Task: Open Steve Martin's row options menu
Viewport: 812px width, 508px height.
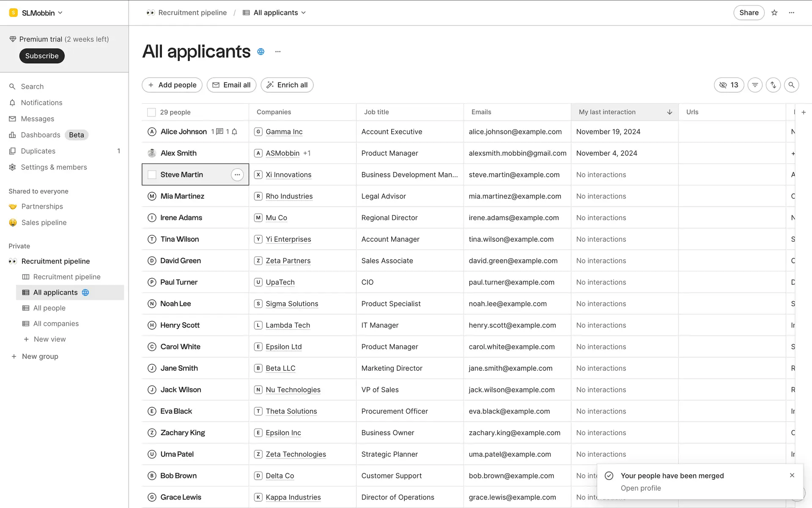Action: [x=237, y=175]
